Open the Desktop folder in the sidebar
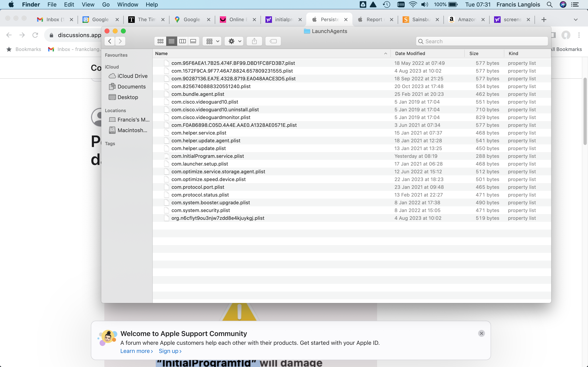 (x=127, y=97)
